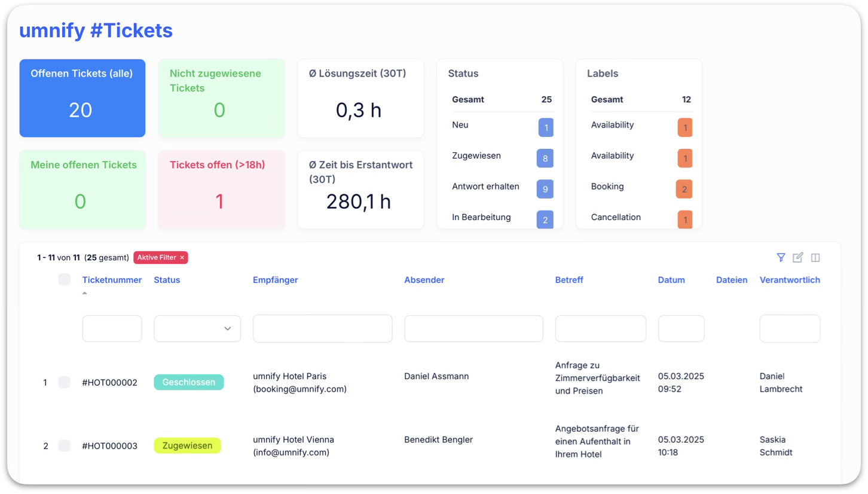Screen dimensions: 868x494
Task: Check the box for ticket #HOT000002
Action: point(64,382)
